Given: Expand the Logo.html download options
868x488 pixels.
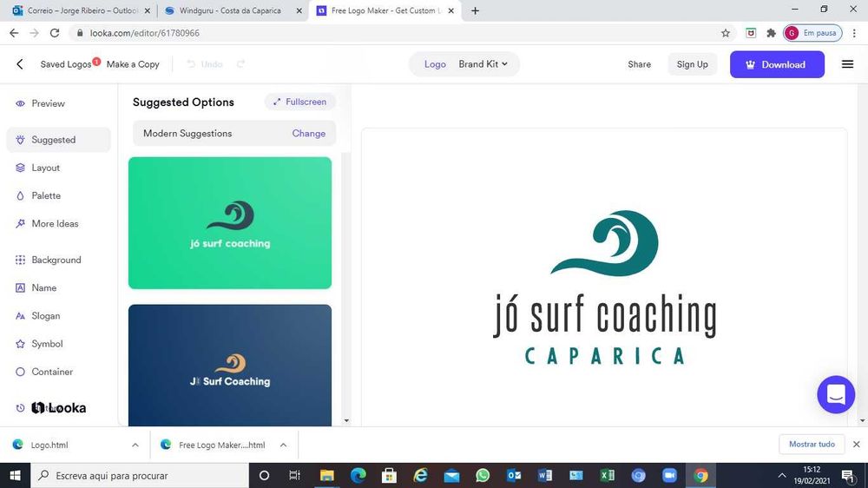Looking at the screenshot, I should pos(135,445).
